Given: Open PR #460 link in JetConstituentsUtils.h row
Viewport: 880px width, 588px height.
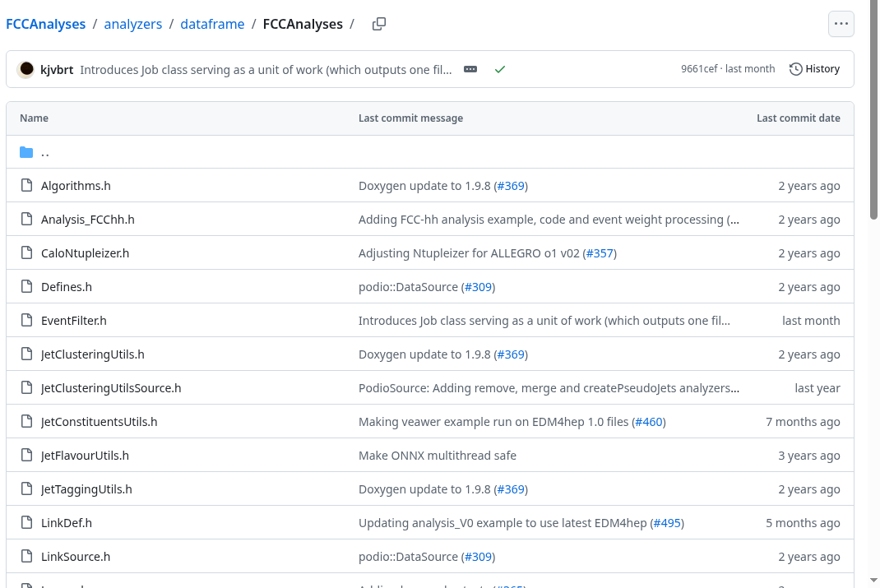Looking at the screenshot, I should coord(649,421).
